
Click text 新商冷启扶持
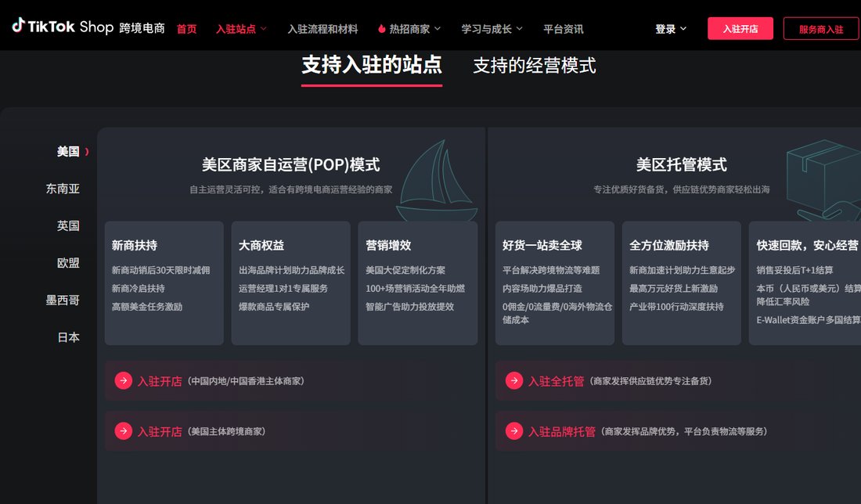coord(139,288)
